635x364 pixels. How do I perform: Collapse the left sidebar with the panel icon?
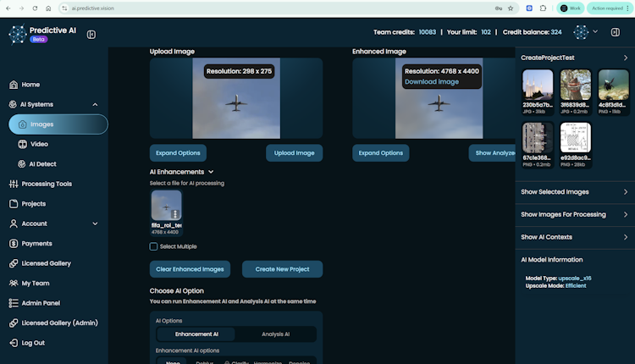click(91, 35)
